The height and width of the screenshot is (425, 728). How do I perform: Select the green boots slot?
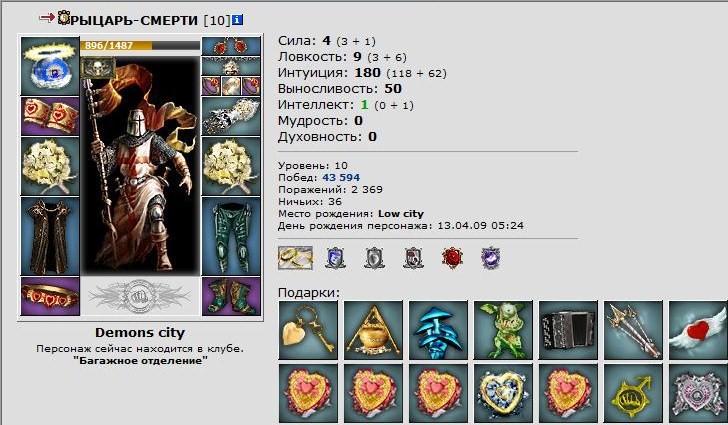[231, 296]
